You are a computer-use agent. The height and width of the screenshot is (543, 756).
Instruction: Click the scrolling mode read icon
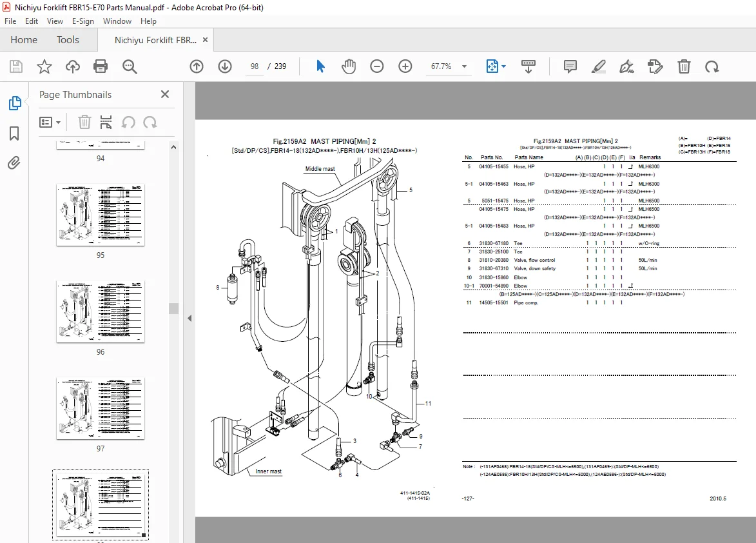528,66
